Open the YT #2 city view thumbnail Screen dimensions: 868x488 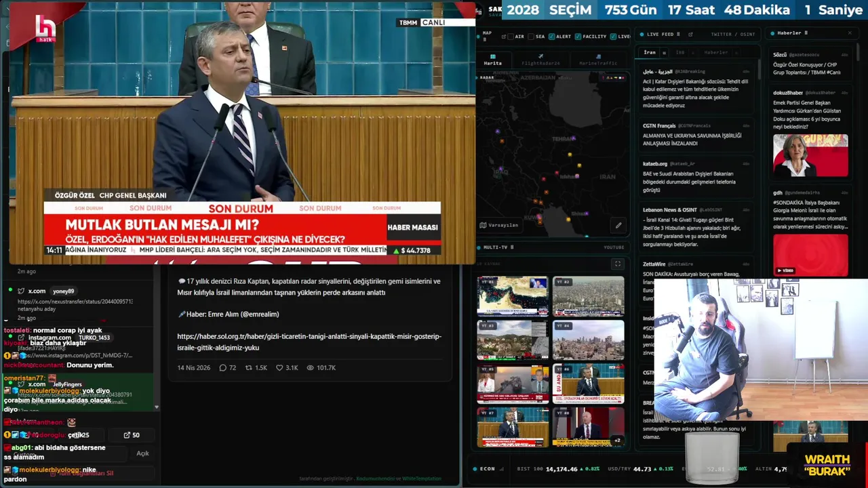point(588,296)
